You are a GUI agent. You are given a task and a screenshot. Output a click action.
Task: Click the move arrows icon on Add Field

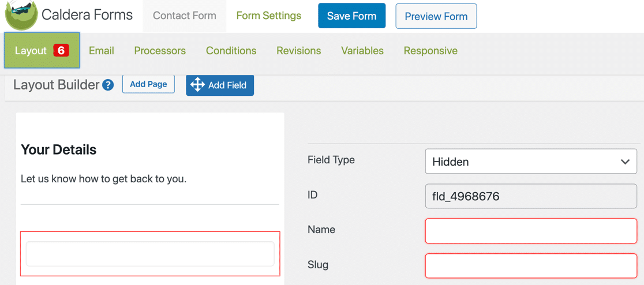pyautogui.click(x=197, y=85)
